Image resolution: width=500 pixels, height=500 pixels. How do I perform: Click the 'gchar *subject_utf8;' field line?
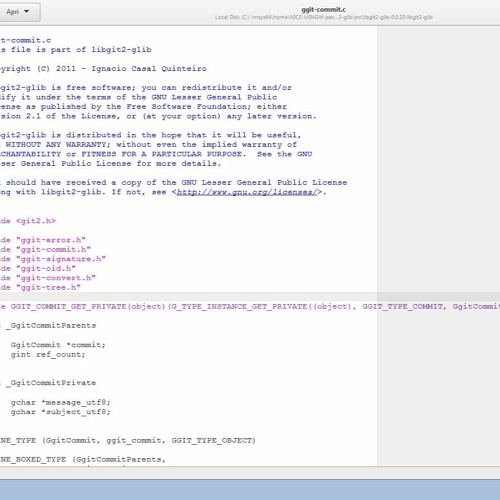[x=60, y=412]
